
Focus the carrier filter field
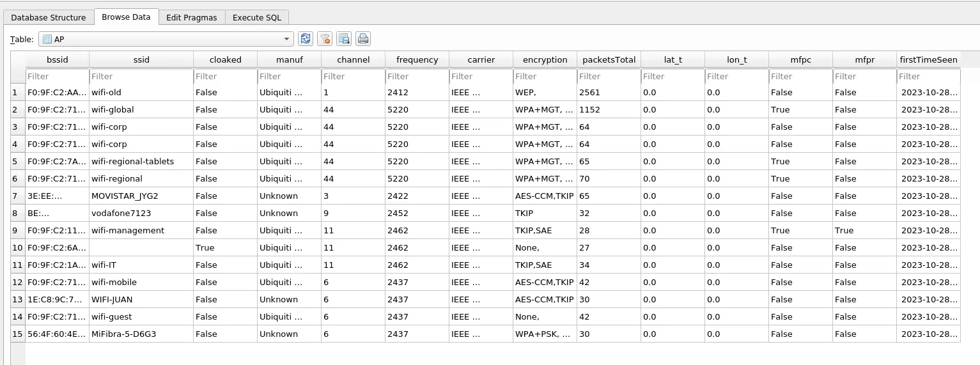click(481, 76)
